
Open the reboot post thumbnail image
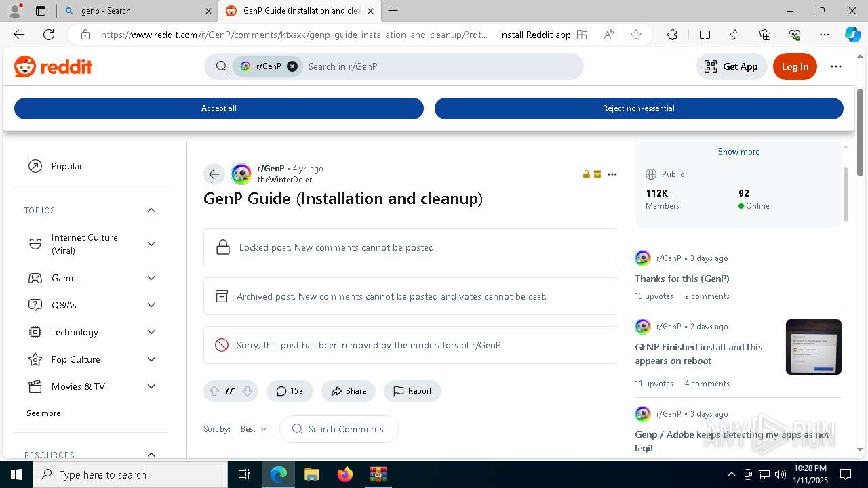[x=814, y=347]
